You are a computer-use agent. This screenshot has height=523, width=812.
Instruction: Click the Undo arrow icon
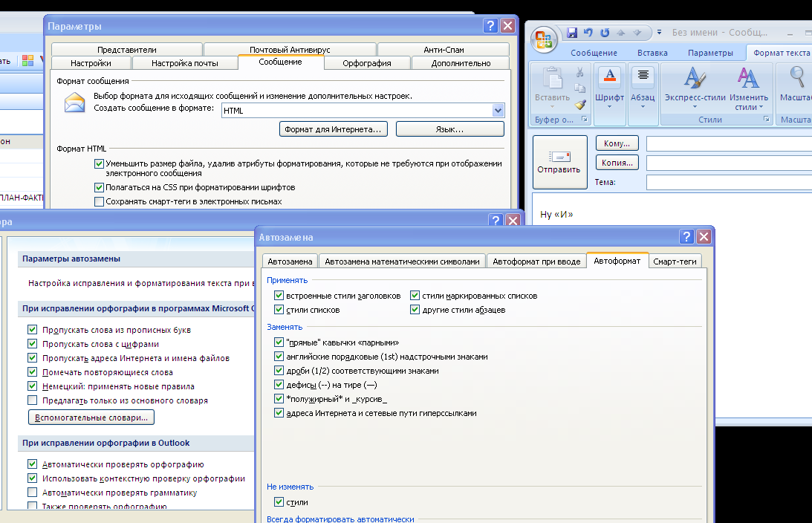coord(588,33)
